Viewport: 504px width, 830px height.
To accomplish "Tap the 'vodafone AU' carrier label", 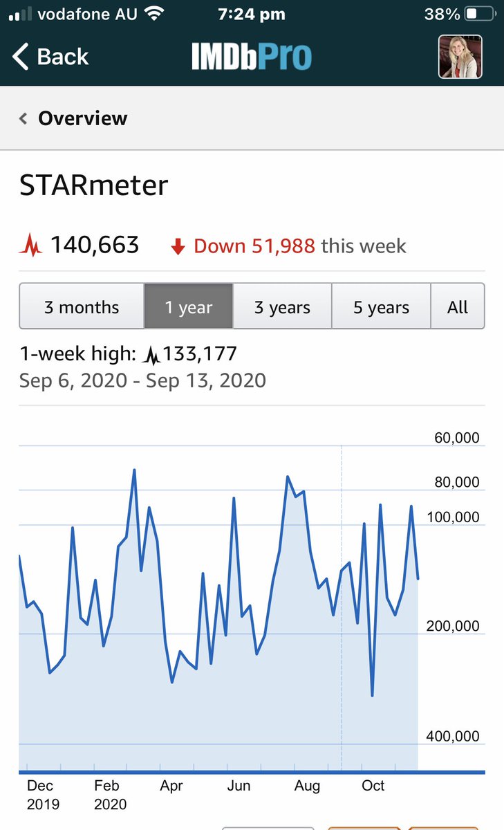I will point(88,15).
